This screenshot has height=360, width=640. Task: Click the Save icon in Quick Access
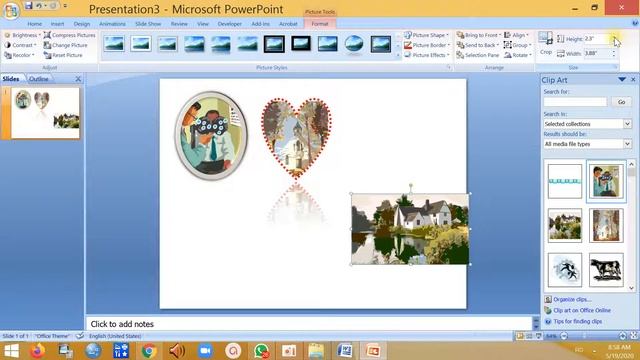[28, 5]
